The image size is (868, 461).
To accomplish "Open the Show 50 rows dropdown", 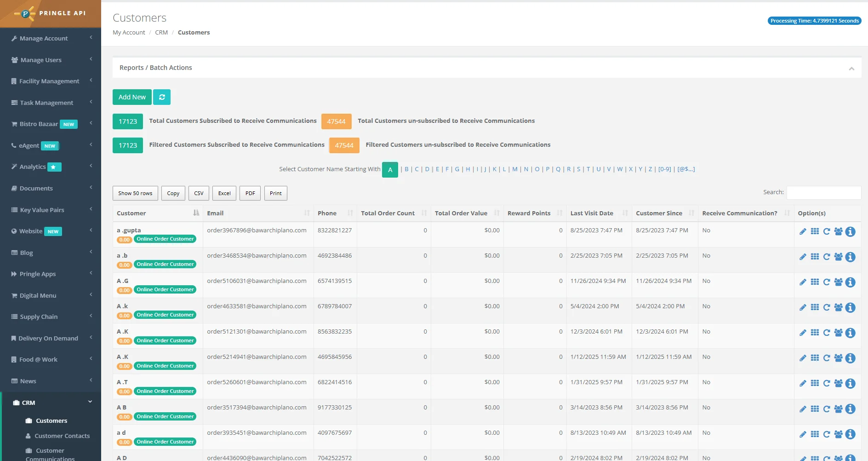I will pos(135,193).
